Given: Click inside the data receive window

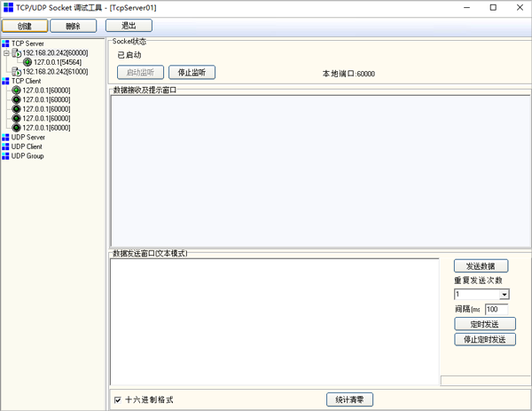Looking at the screenshot, I should [x=321, y=170].
